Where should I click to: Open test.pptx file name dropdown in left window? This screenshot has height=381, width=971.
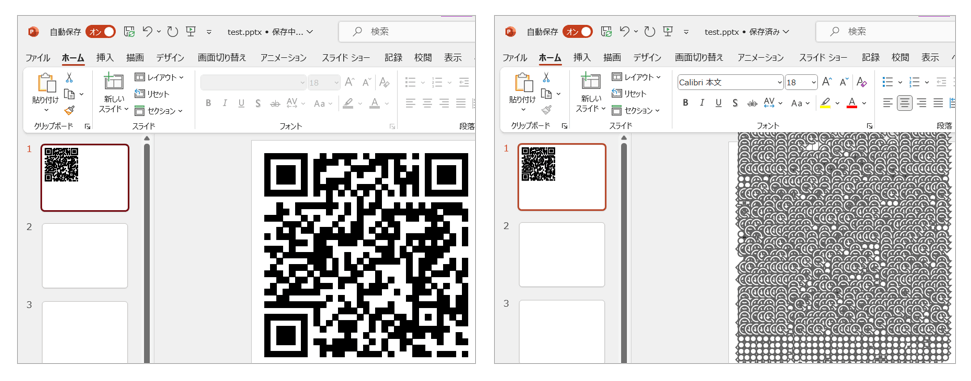tap(270, 32)
